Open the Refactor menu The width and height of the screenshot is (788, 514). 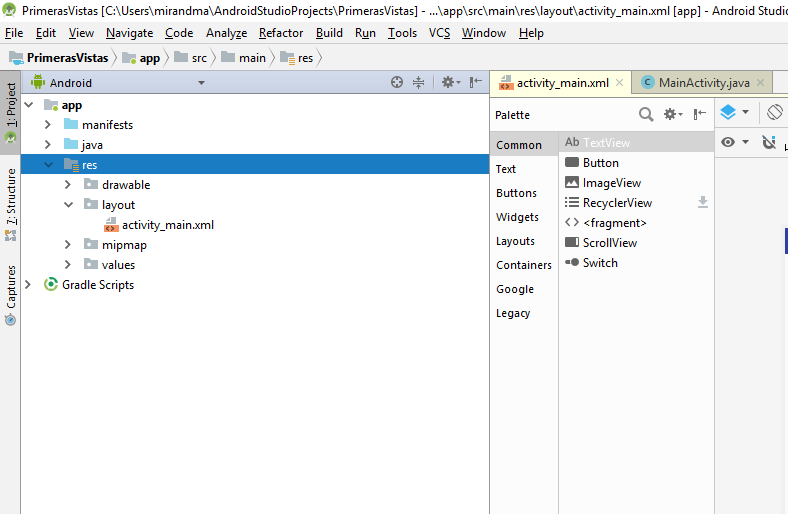280,33
